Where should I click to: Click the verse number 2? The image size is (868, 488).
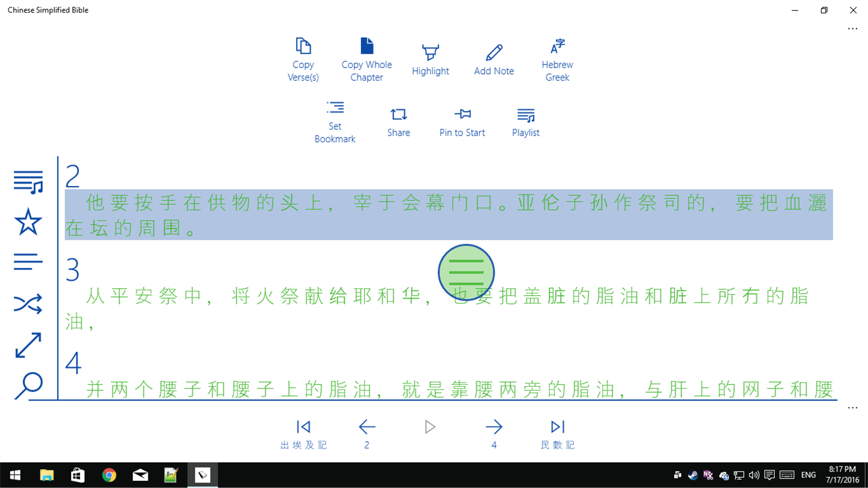tap(73, 177)
